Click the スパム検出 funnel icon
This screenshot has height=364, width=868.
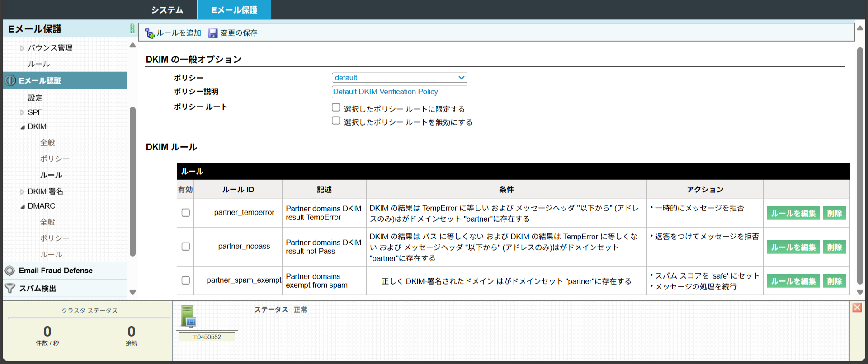[9, 288]
